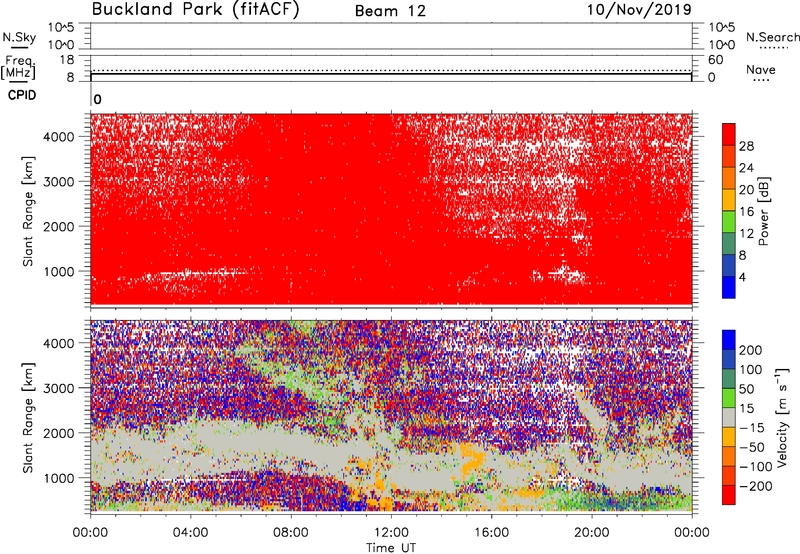Click the 1000 tick on velocity panel axis
The height and width of the screenshot is (554, 800).
pyautogui.click(x=59, y=478)
